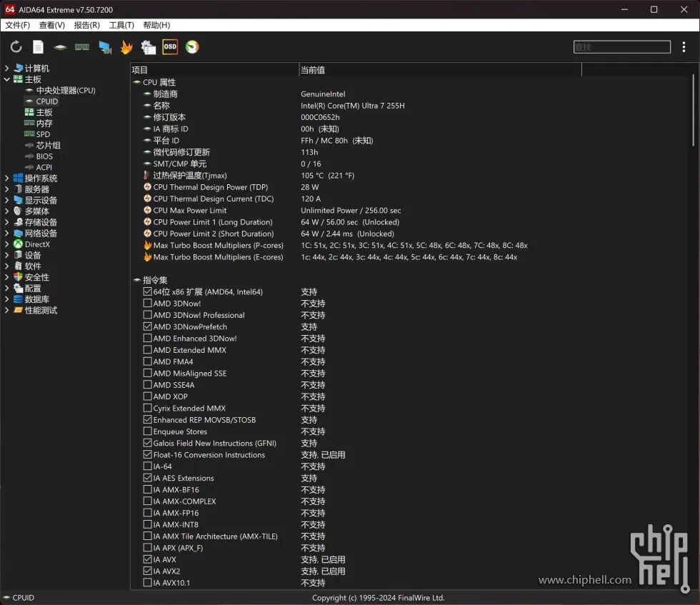Screen dimensions: 700x605
Task: Toggle the AMD 3DNowPrefetch checkbox
Action: (147, 326)
